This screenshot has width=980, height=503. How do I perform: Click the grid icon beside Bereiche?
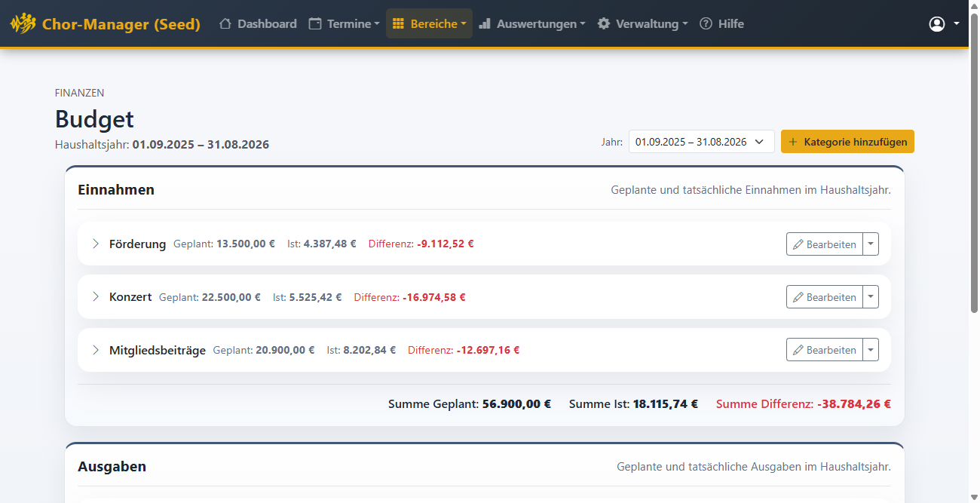click(399, 24)
